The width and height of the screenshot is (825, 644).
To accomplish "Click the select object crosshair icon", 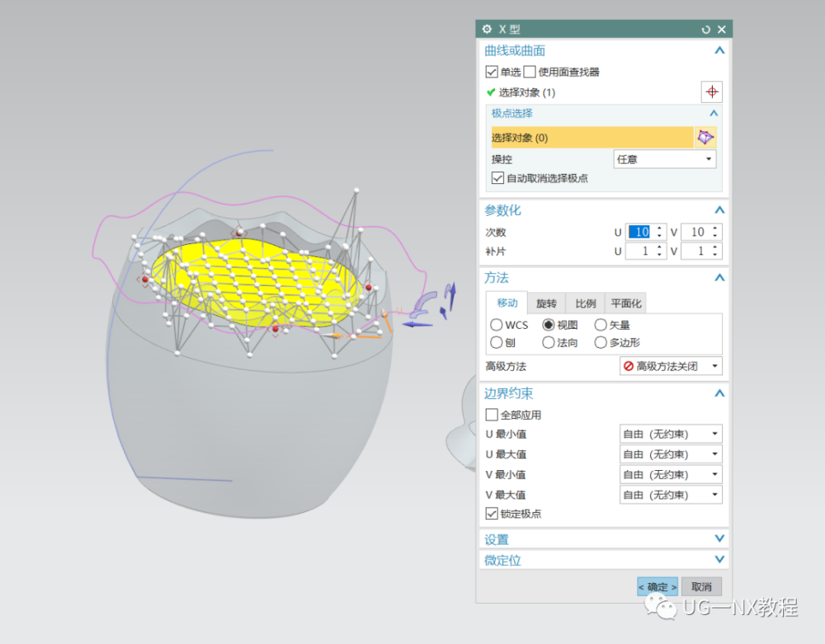I will [x=711, y=92].
